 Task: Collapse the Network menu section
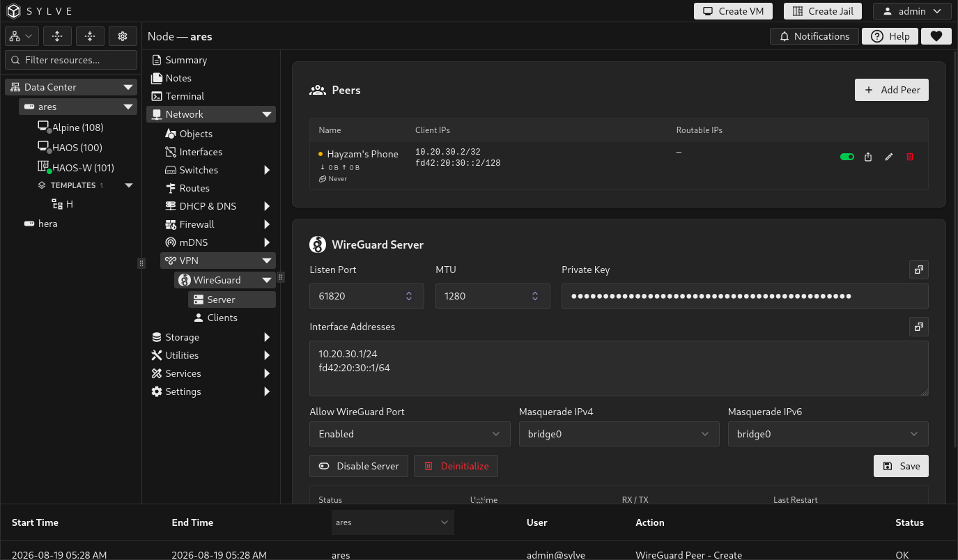[267, 114]
